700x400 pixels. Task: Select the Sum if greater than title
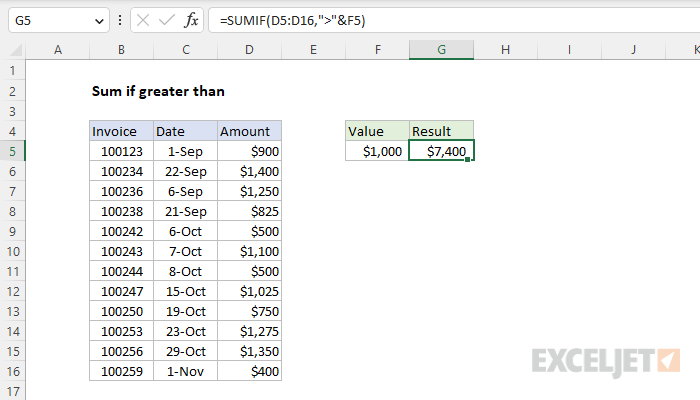[x=158, y=92]
